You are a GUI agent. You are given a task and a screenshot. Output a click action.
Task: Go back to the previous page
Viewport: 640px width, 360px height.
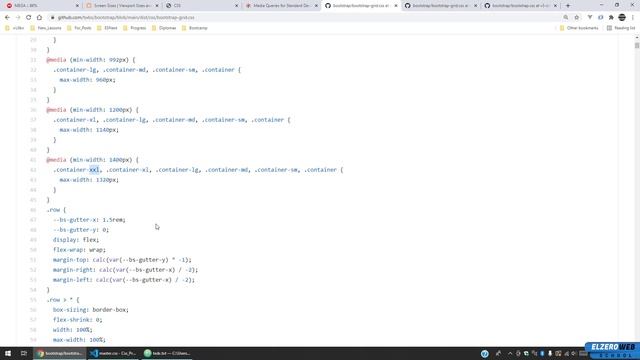click(7, 18)
